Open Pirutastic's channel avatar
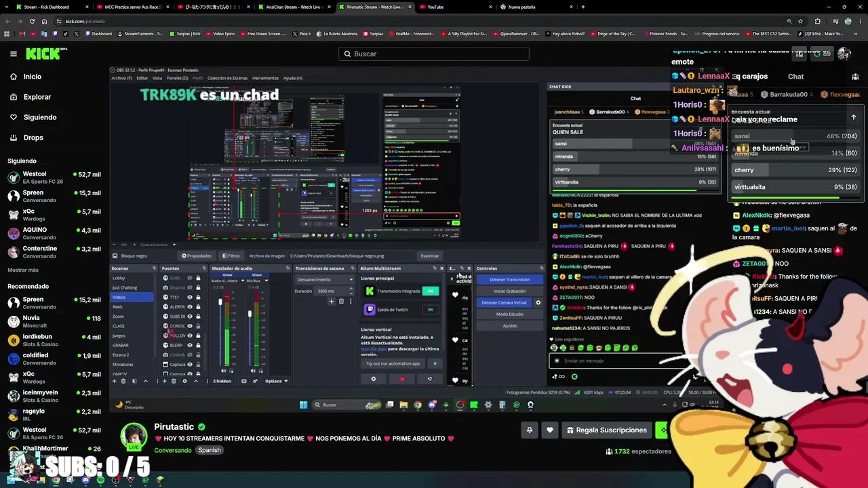This screenshot has height=488, width=868. pyautogui.click(x=134, y=437)
